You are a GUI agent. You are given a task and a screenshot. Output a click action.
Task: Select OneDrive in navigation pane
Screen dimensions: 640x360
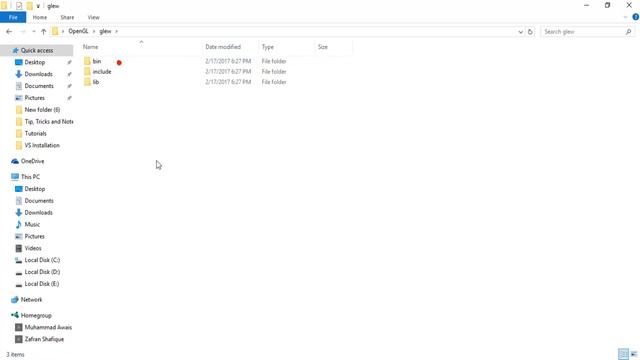[32, 161]
